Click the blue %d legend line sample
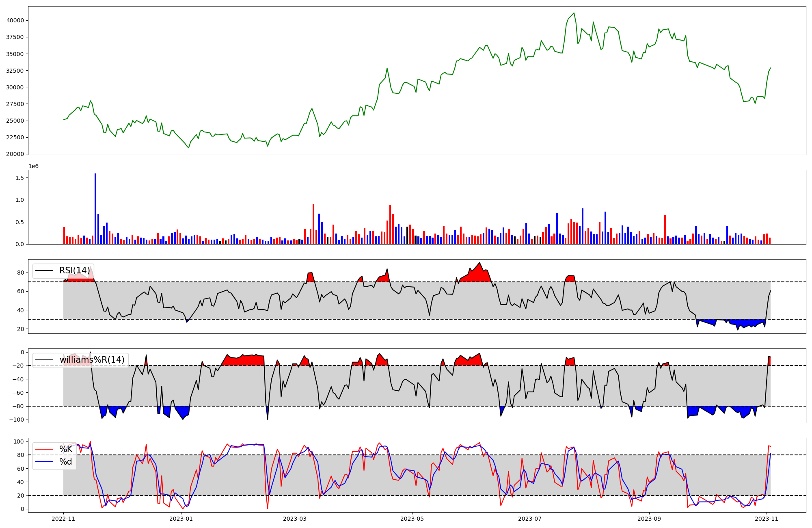This screenshot has height=528, width=812. [44, 461]
